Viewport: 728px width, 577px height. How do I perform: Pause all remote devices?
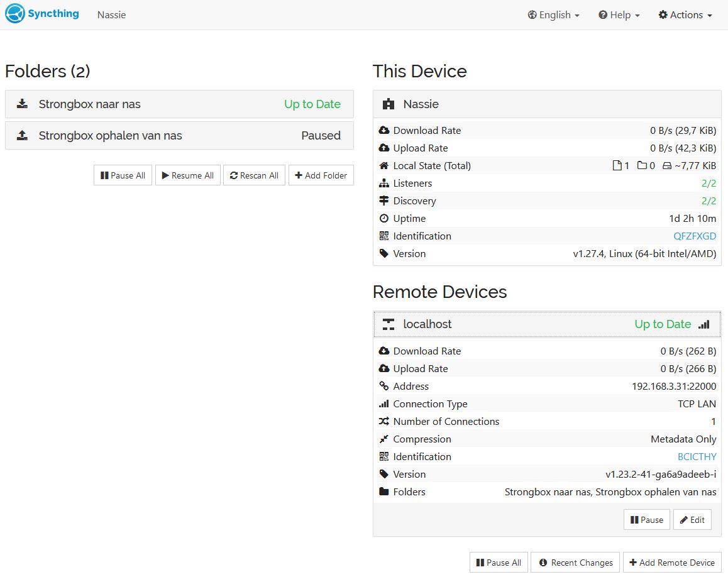[499, 562]
